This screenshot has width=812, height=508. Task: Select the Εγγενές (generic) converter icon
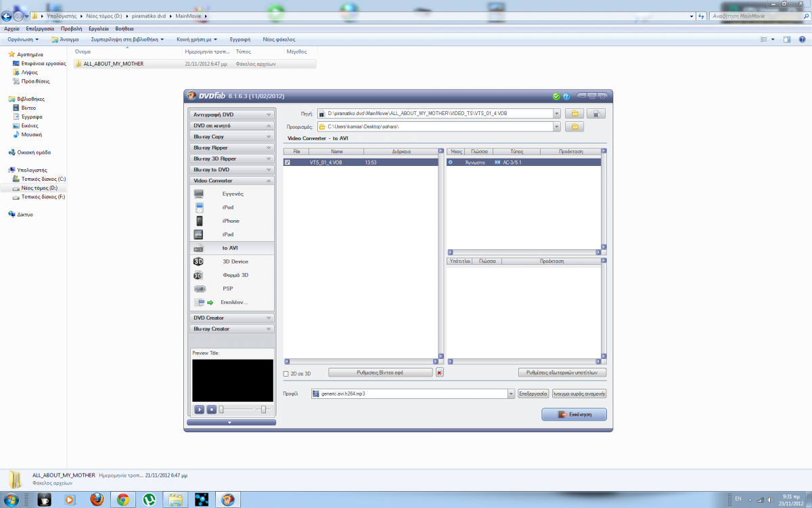pos(198,194)
